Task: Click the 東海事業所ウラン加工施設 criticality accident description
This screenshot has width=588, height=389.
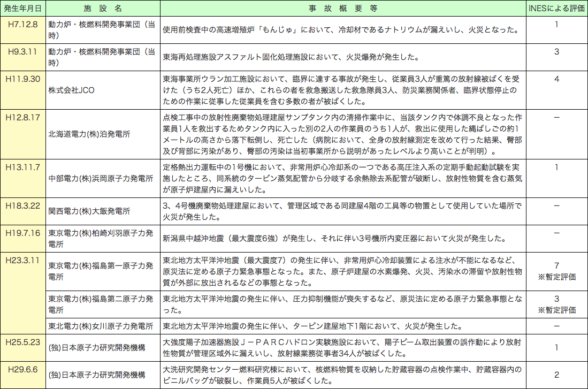Action: (342, 90)
